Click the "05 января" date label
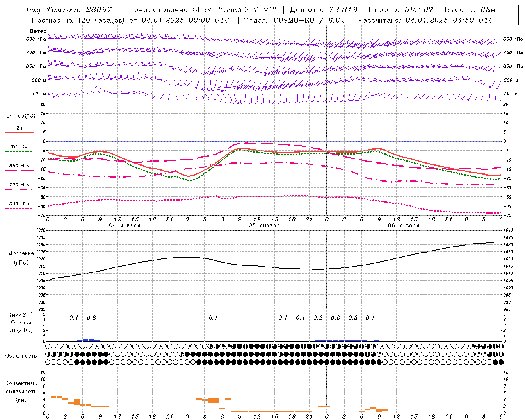Viewport: 525px width, 420px height. [x=264, y=226]
